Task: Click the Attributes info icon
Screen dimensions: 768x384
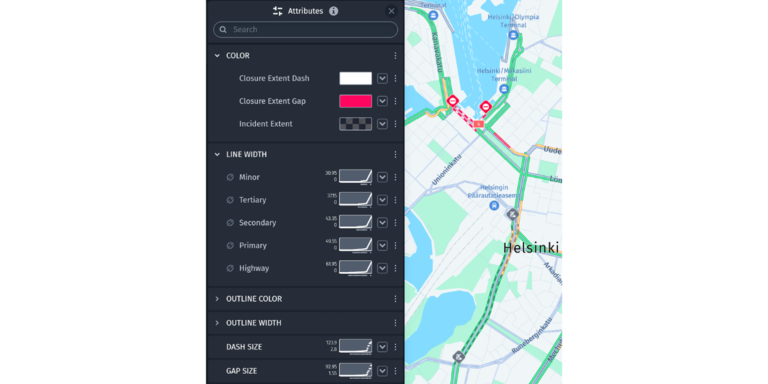Action: 334,11
